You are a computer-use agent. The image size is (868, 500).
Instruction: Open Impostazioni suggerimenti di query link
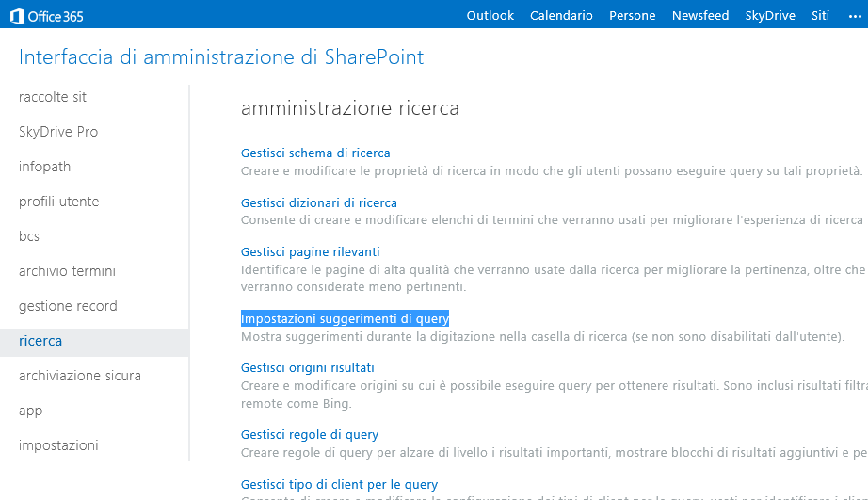[x=345, y=318]
